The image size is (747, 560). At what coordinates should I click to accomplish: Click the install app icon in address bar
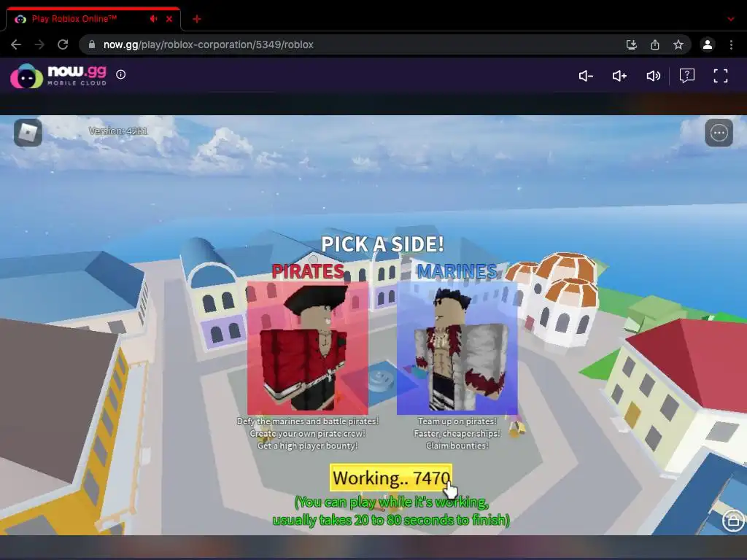pos(632,44)
